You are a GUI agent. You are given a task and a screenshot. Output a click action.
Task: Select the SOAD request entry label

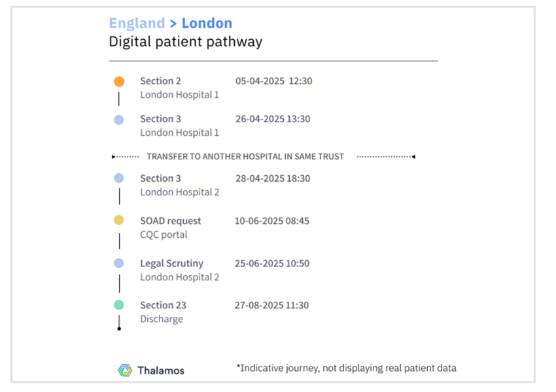171,221
